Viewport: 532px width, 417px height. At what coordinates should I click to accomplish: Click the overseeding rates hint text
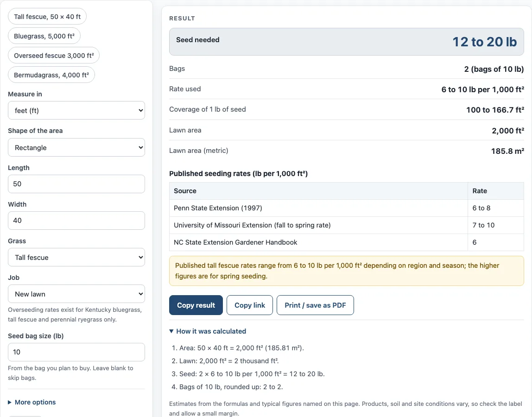(75, 315)
